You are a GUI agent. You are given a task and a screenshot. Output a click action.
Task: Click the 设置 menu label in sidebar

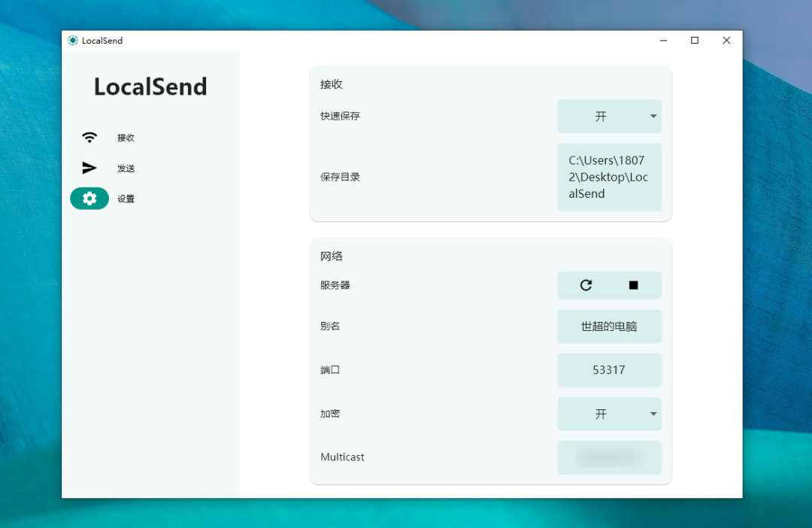(126, 199)
